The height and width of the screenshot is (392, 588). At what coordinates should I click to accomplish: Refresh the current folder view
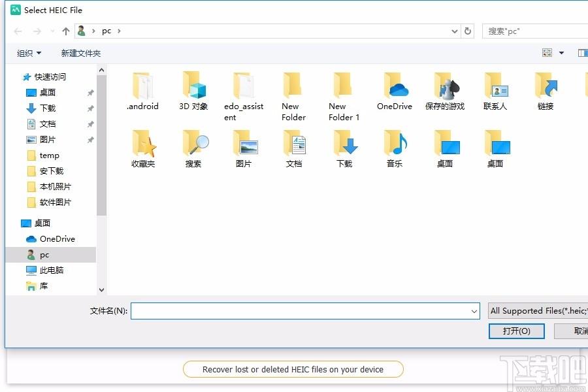point(468,31)
